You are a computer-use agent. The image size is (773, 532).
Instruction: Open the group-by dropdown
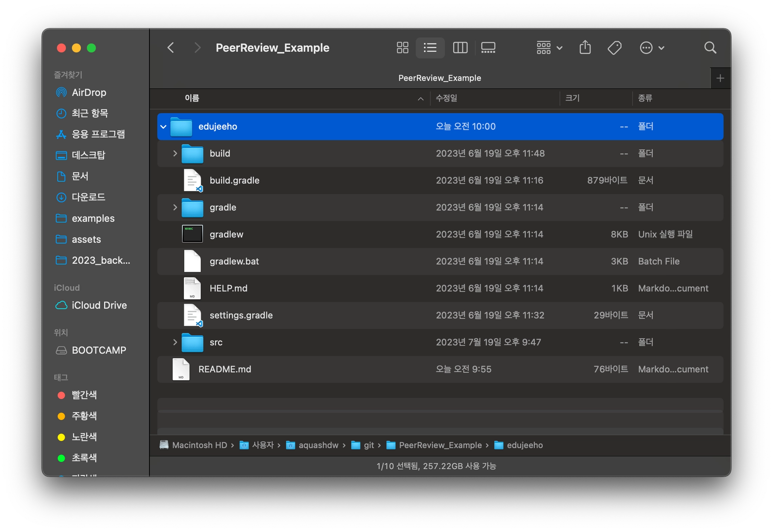(549, 48)
